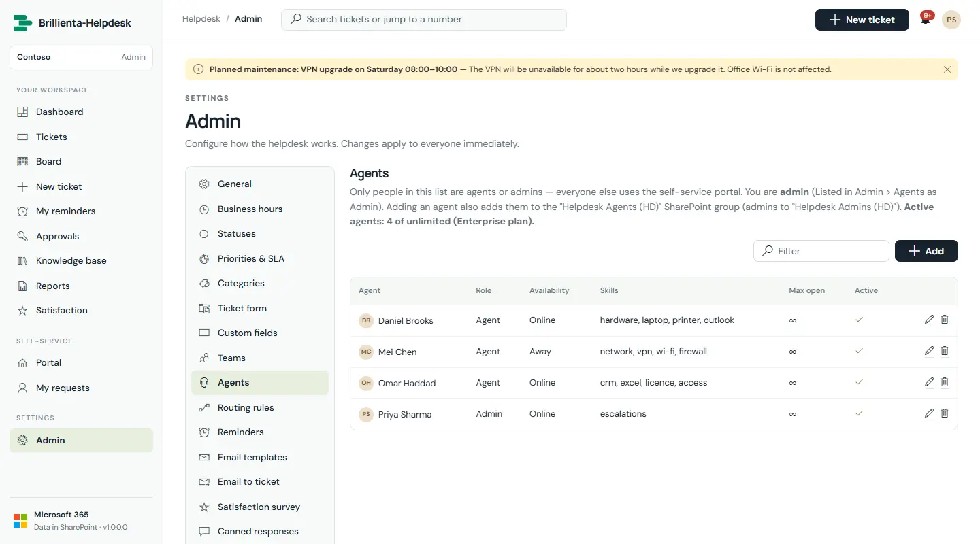The image size is (980, 544).
Task: Open Email templates settings
Action: 260,457
